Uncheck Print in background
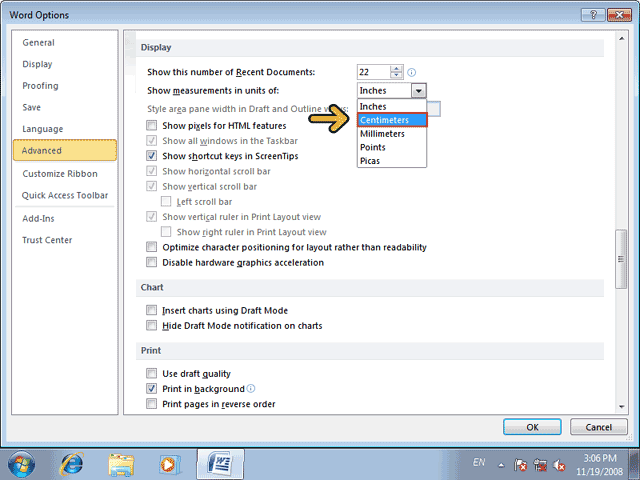 [x=151, y=389]
